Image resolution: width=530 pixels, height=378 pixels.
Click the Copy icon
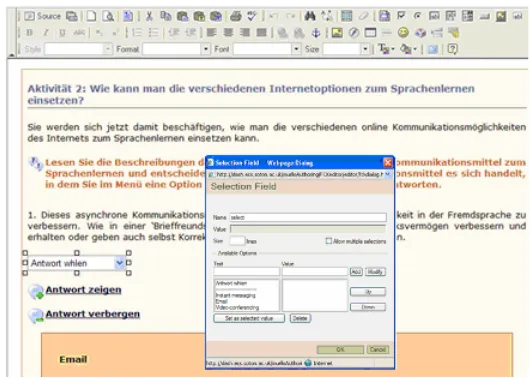click(166, 16)
